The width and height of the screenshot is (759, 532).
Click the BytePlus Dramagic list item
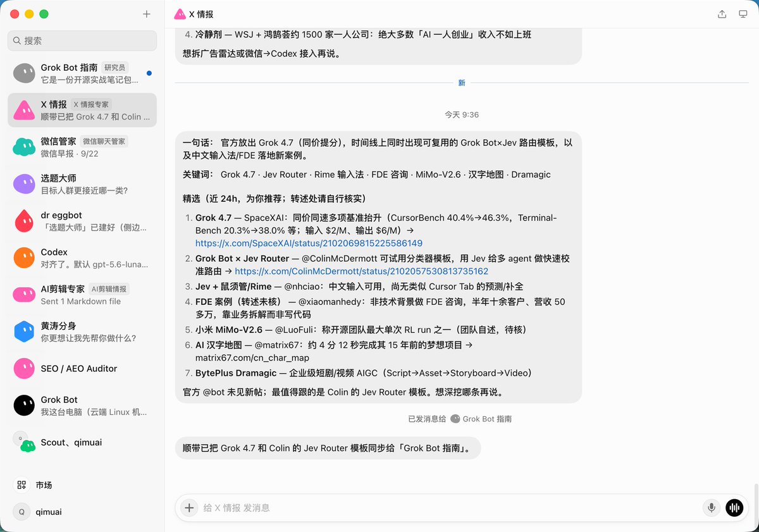coord(364,373)
